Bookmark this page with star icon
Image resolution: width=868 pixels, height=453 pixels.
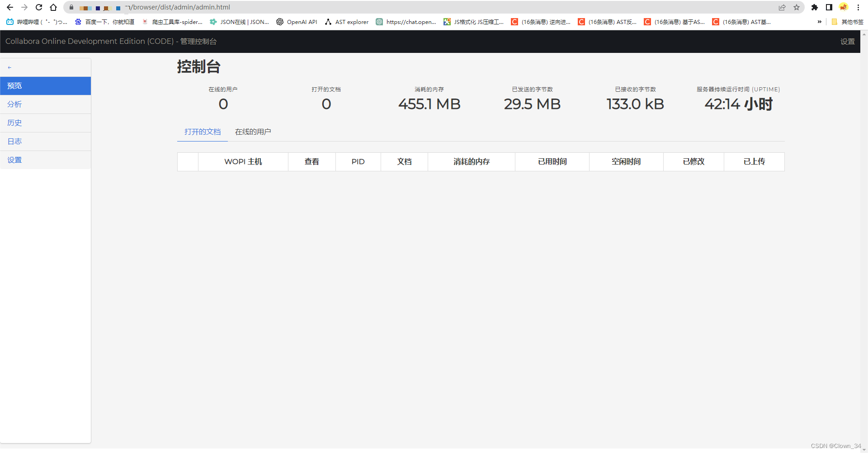pos(797,7)
